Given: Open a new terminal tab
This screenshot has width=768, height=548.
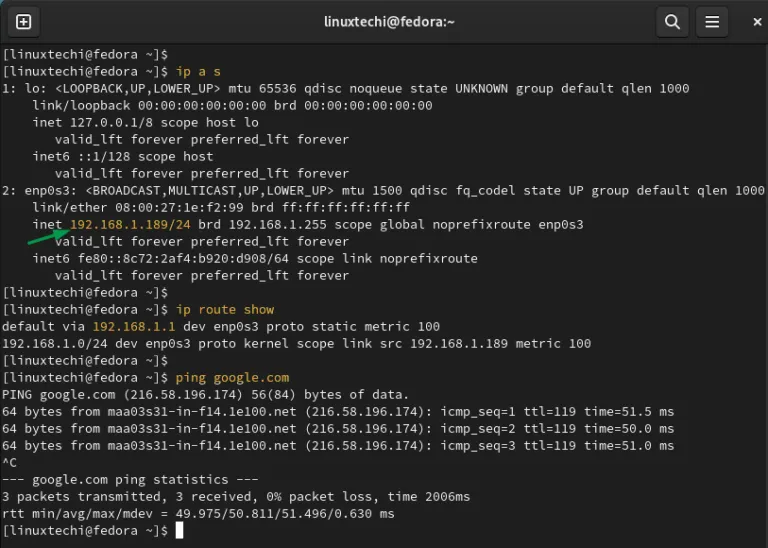Looking at the screenshot, I should point(23,22).
